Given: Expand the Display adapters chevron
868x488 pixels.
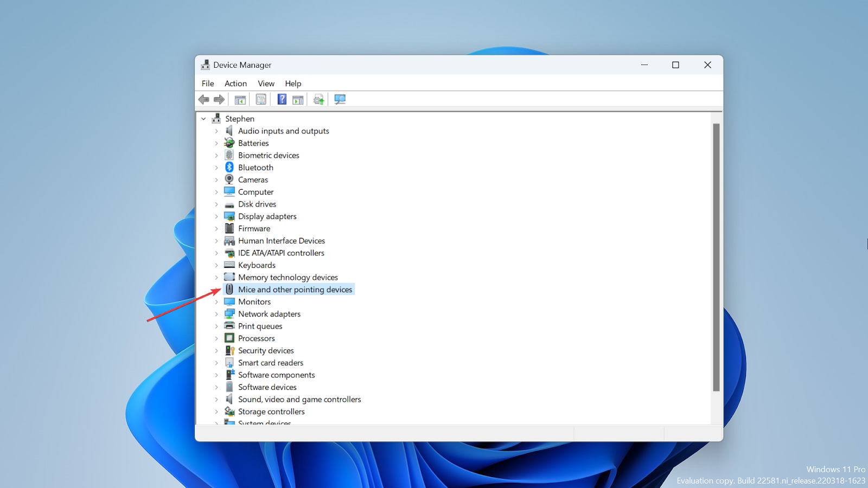Looking at the screenshot, I should click(x=216, y=216).
